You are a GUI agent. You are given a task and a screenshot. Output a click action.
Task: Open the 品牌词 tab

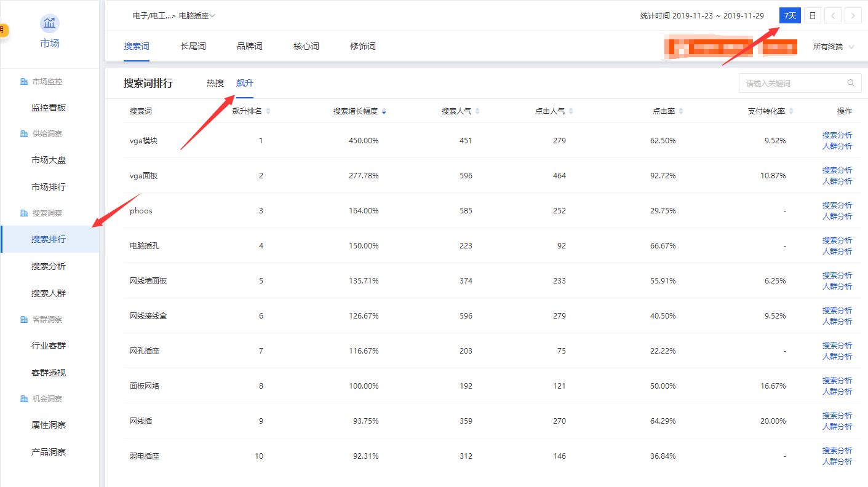pyautogui.click(x=249, y=47)
